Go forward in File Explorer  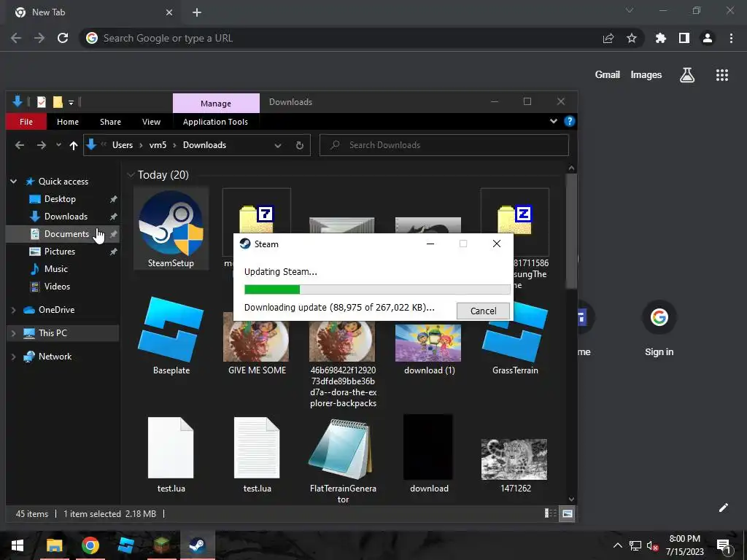tap(42, 145)
